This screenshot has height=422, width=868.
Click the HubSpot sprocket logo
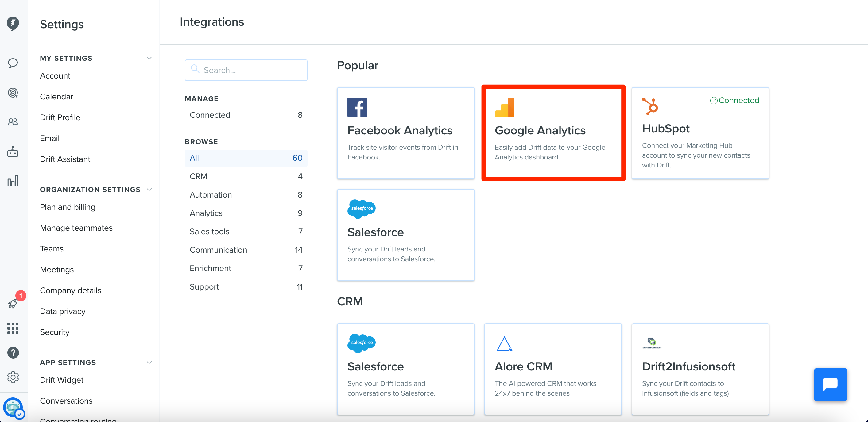[x=650, y=106]
